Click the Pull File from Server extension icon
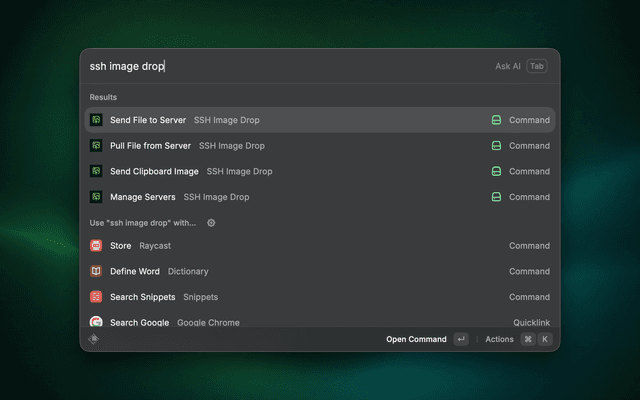 point(96,146)
